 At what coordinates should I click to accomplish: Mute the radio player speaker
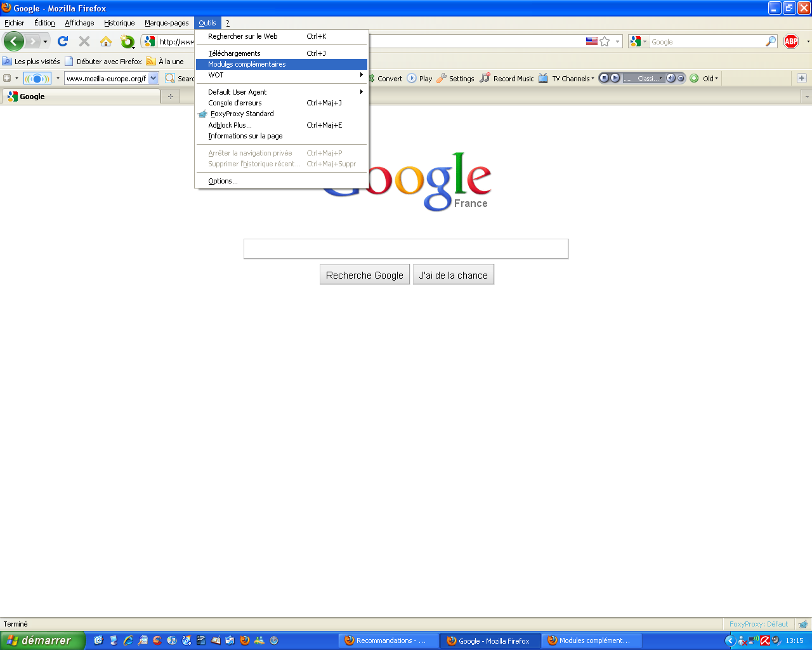[671, 78]
